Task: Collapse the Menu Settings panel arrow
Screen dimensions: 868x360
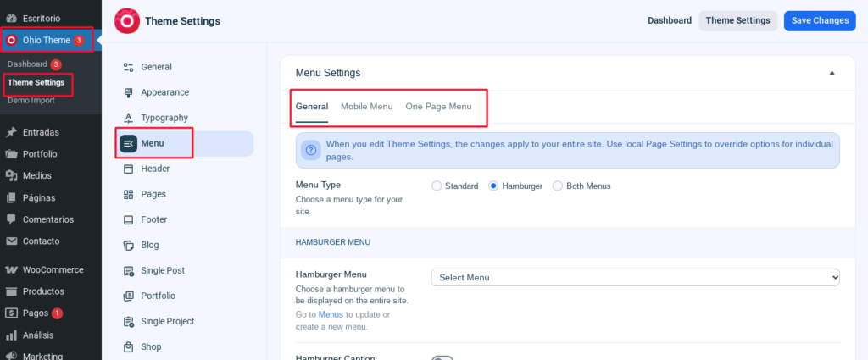Action: 832,73
